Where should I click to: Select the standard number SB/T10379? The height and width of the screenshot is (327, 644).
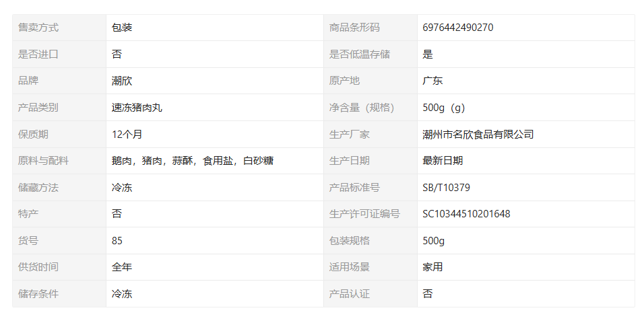447,188
